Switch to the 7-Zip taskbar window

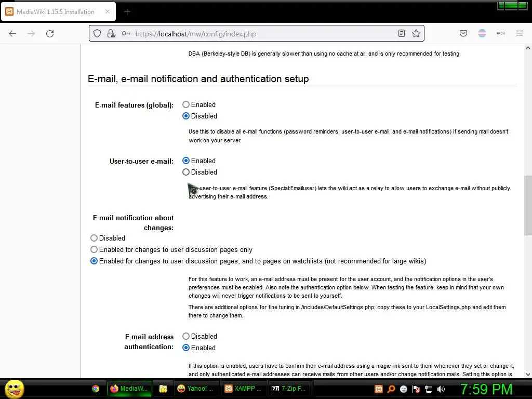[x=289, y=389]
